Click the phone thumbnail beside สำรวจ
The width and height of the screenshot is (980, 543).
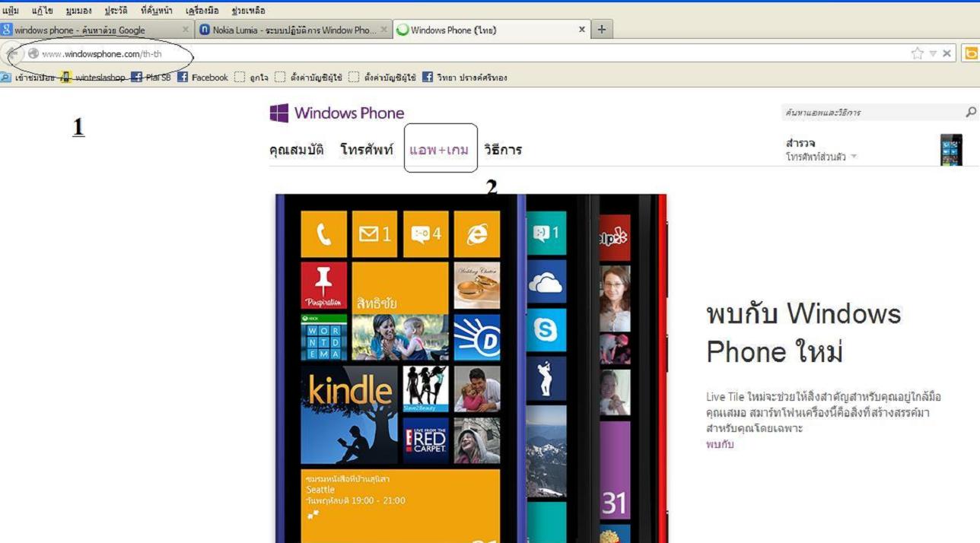coord(951,150)
